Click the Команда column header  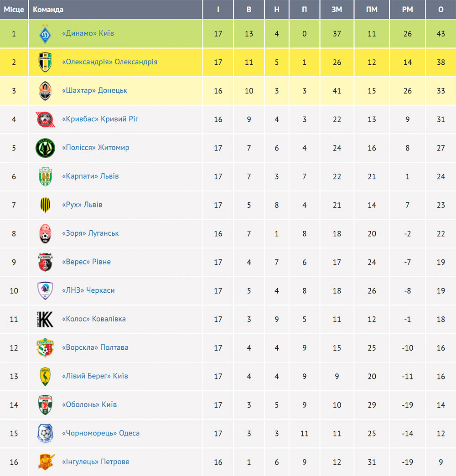48,10
